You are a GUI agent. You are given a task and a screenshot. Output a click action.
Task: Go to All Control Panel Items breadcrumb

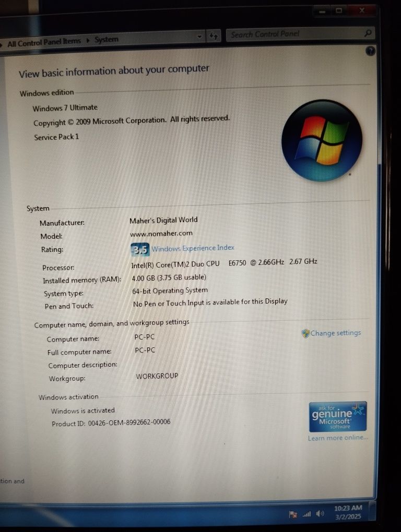click(44, 43)
